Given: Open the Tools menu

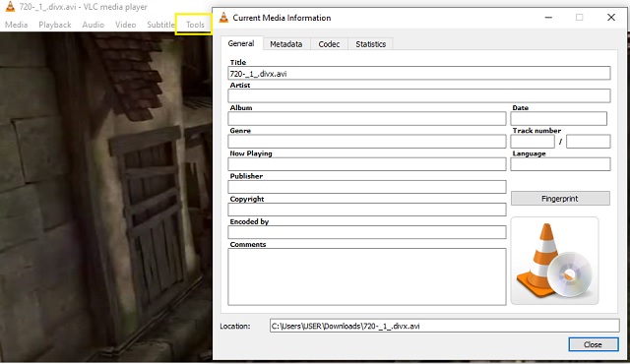Looking at the screenshot, I should [195, 25].
